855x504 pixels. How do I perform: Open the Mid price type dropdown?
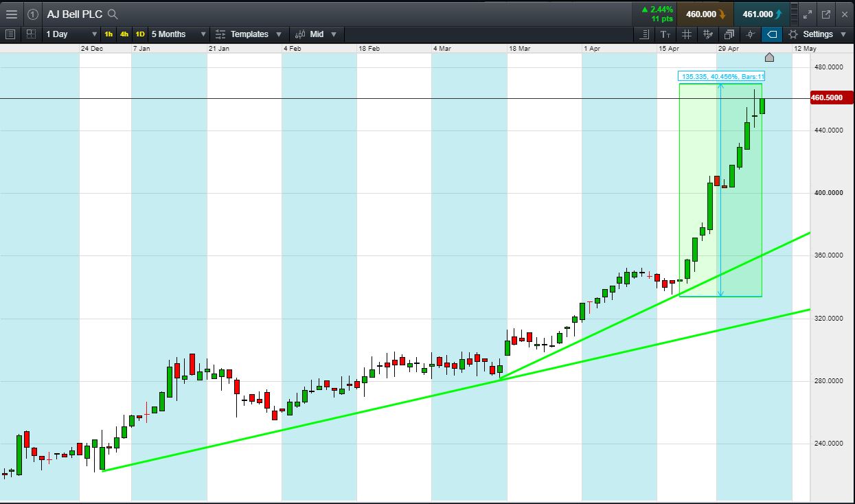[x=317, y=34]
